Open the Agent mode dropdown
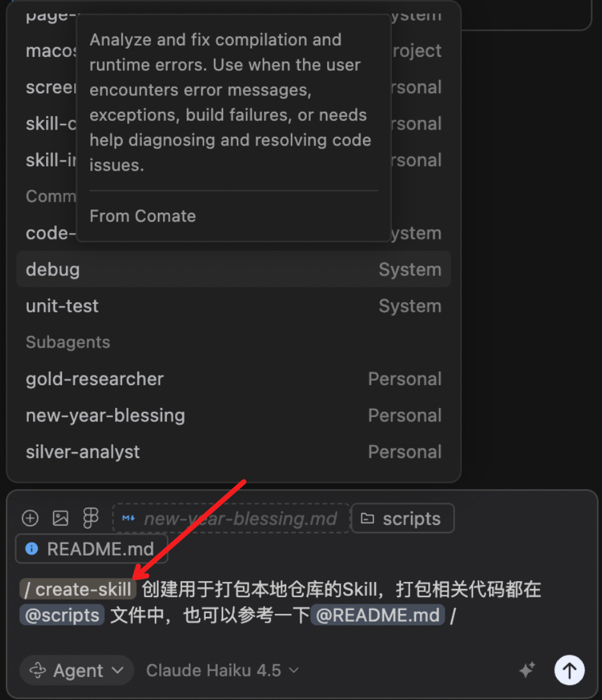 point(76,670)
